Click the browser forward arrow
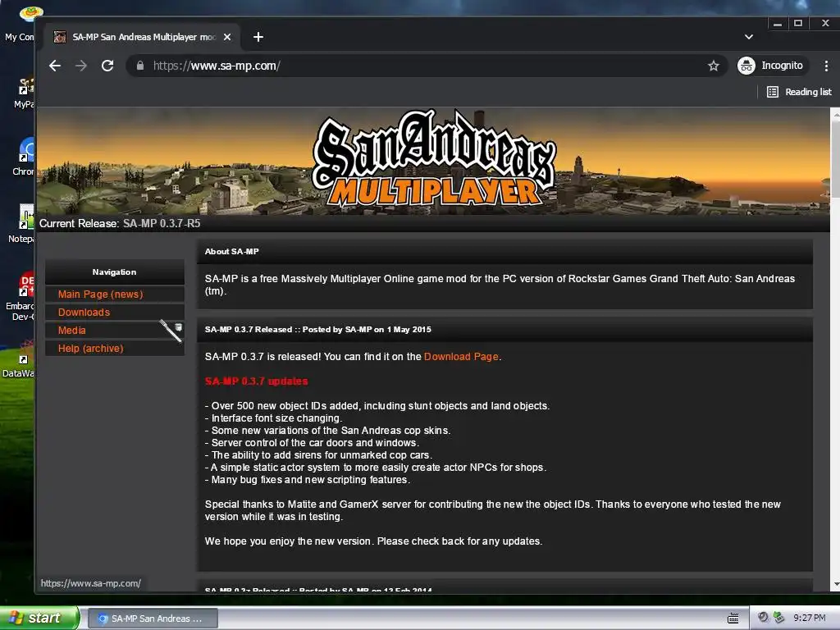This screenshot has width=840, height=630. [x=81, y=66]
